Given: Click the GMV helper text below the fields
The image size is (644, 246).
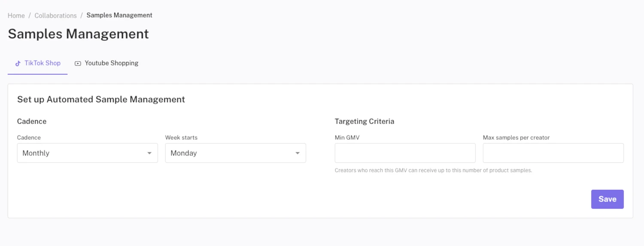Looking at the screenshot, I should pyautogui.click(x=433, y=170).
